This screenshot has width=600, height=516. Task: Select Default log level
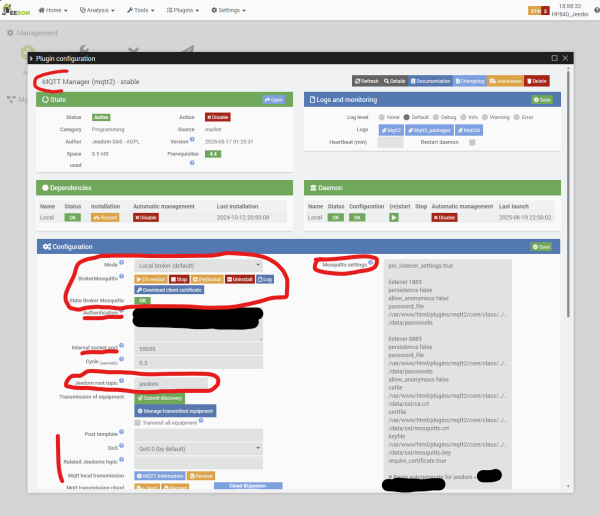[406, 117]
